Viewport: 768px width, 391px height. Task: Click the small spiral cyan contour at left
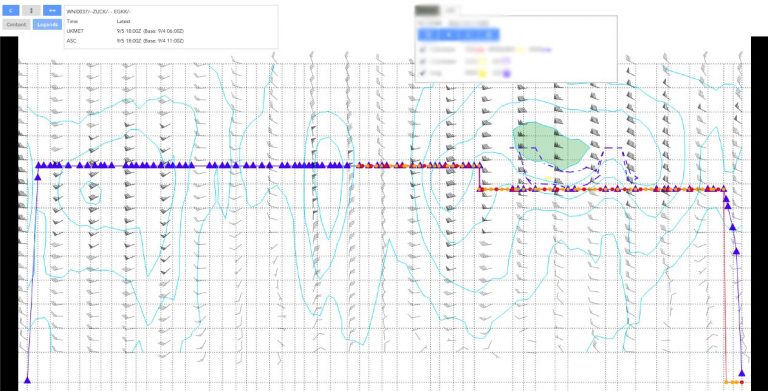point(91,194)
